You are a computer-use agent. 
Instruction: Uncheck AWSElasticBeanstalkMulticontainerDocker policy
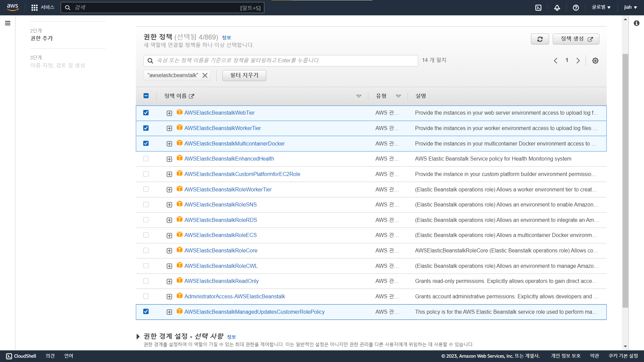146,143
